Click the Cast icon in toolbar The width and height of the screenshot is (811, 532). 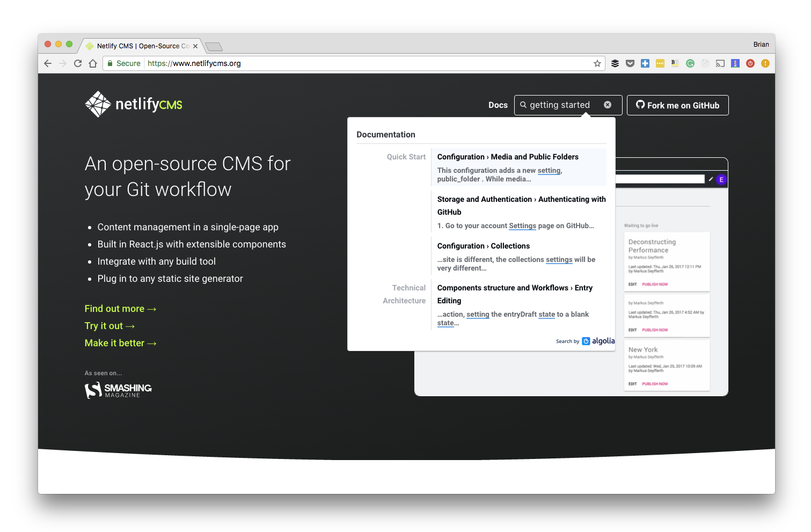point(720,63)
